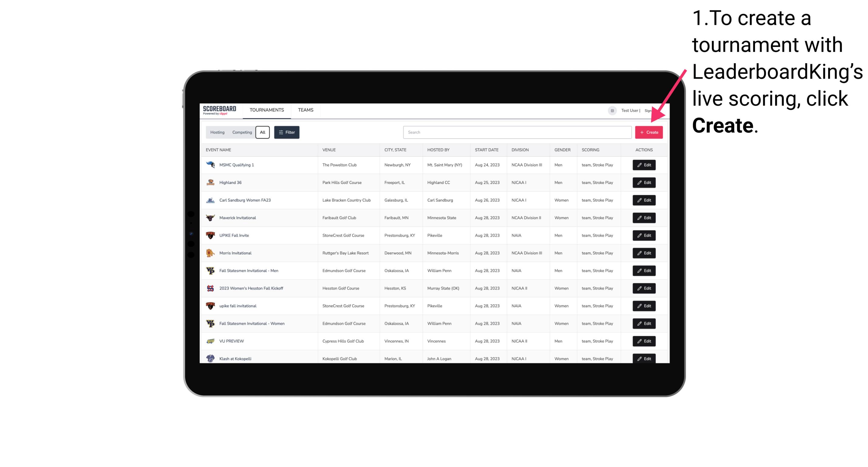Toggle the All filter tab

pyautogui.click(x=262, y=132)
